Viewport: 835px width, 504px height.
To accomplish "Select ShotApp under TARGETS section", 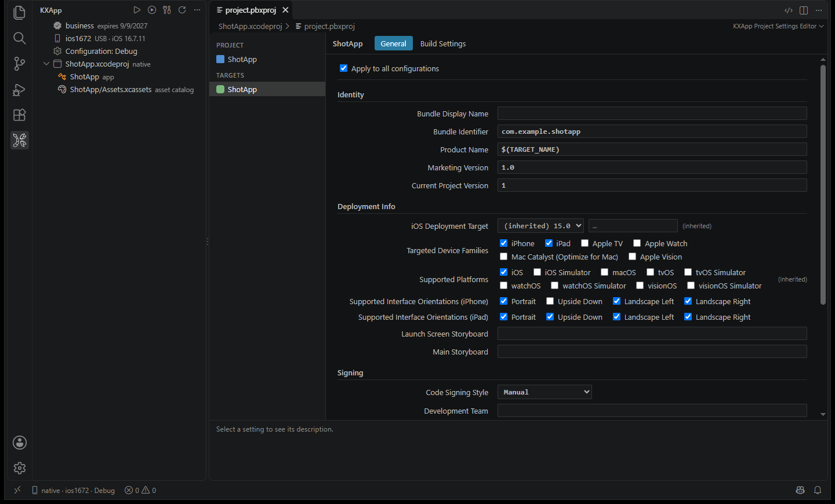I will click(x=267, y=89).
